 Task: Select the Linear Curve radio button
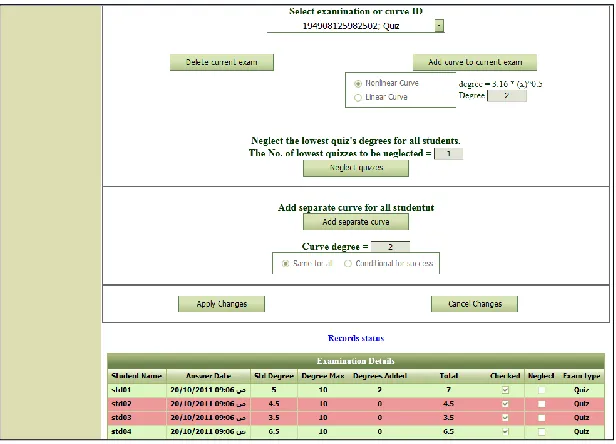(x=358, y=98)
